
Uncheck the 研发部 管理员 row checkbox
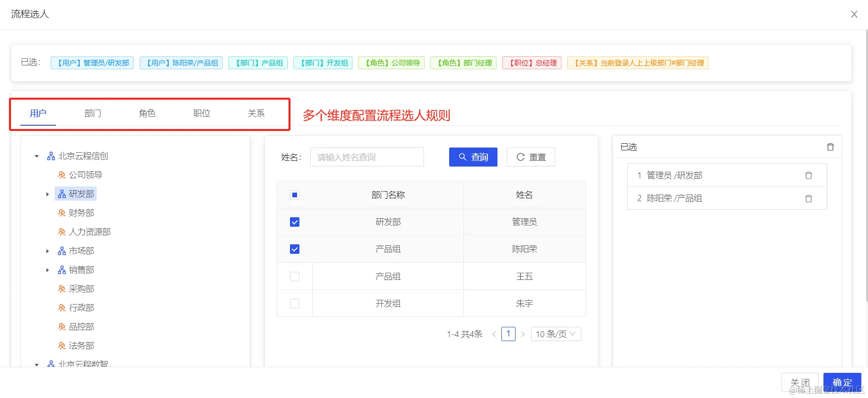(295, 222)
